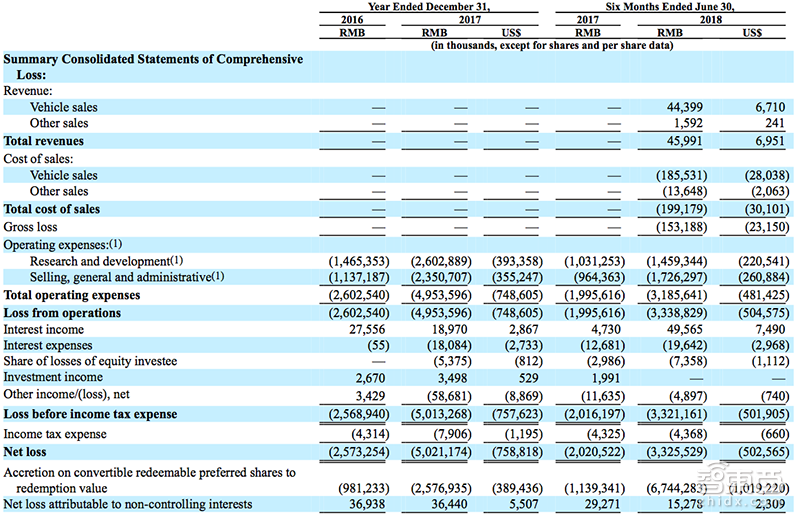
Task: Select total revenues value 45,991
Action: coord(685,141)
